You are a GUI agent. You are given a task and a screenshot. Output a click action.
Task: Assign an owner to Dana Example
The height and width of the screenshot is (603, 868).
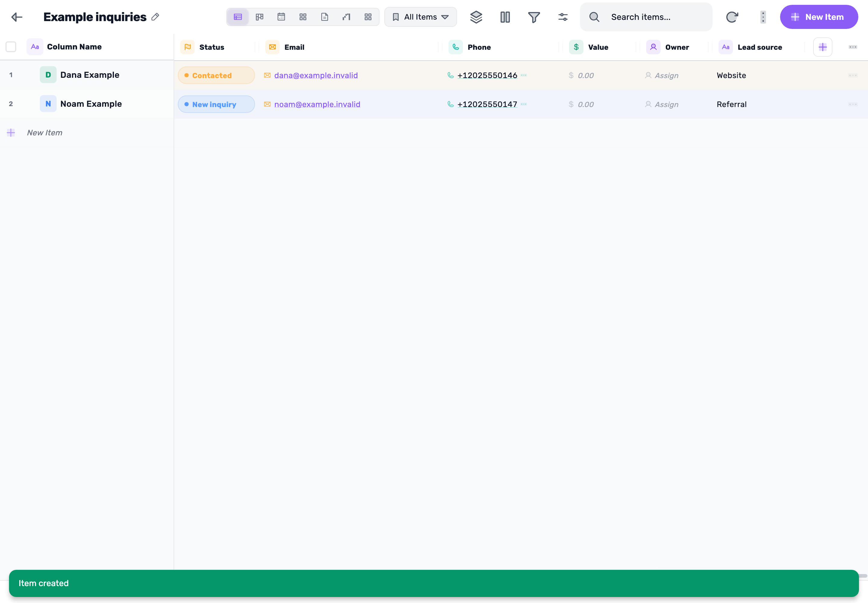click(662, 76)
